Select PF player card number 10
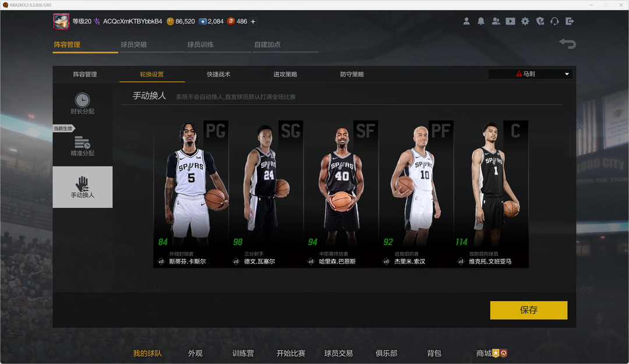This screenshot has width=629, height=364. coord(416,194)
